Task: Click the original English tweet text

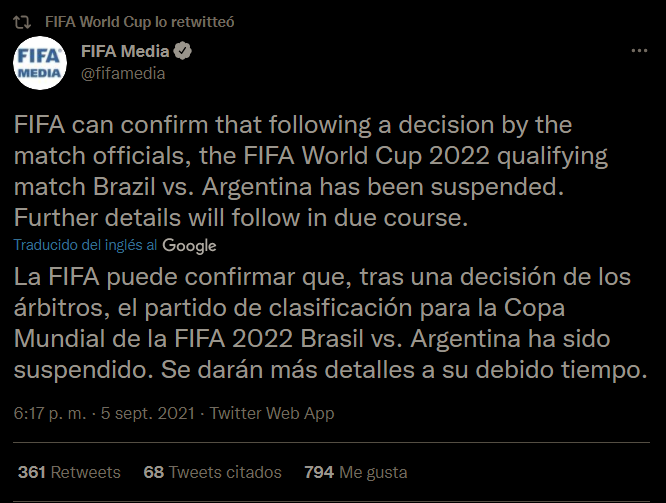Action: click(311, 171)
